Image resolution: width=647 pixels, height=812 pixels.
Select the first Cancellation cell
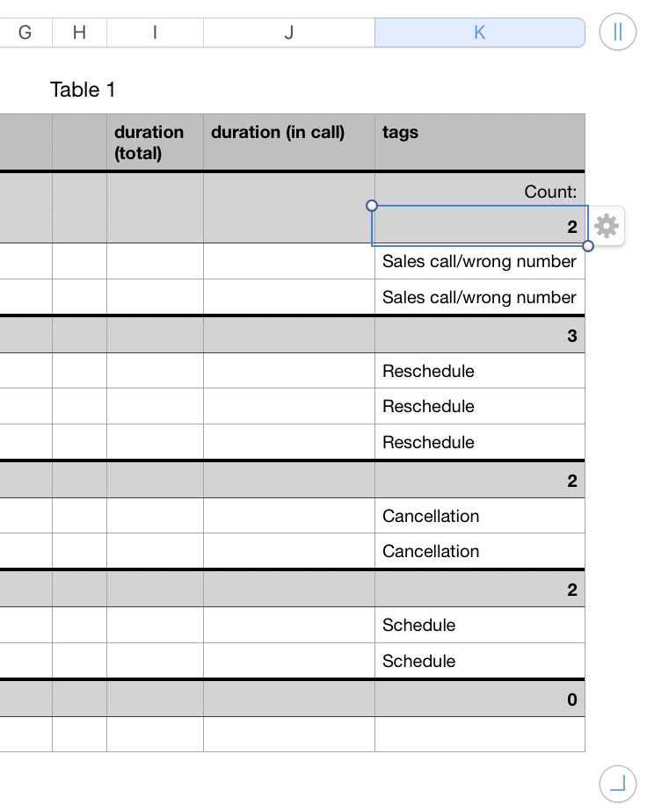tap(479, 516)
